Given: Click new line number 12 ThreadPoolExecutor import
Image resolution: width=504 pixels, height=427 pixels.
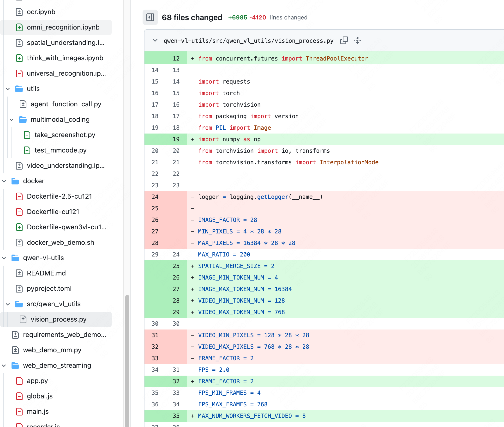Looking at the screenshot, I should tap(176, 59).
